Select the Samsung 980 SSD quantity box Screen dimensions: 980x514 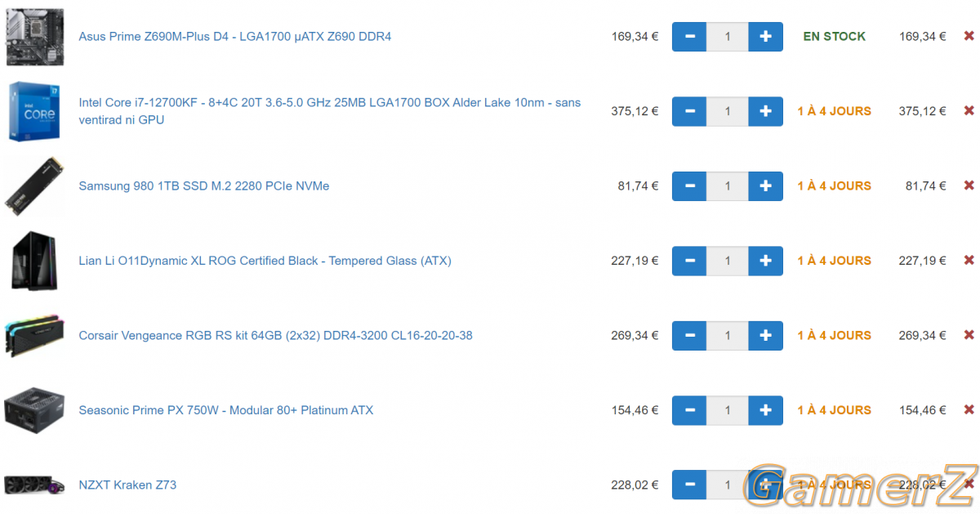coord(728,186)
